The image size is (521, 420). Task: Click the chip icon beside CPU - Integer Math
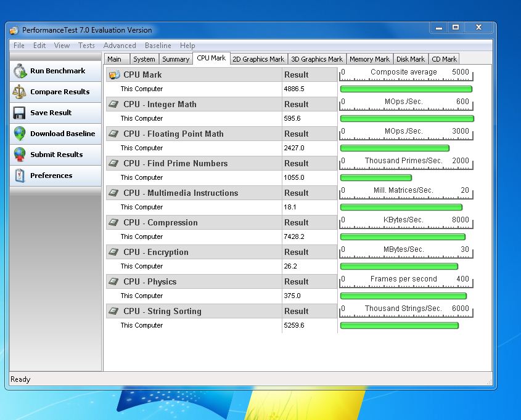113,104
